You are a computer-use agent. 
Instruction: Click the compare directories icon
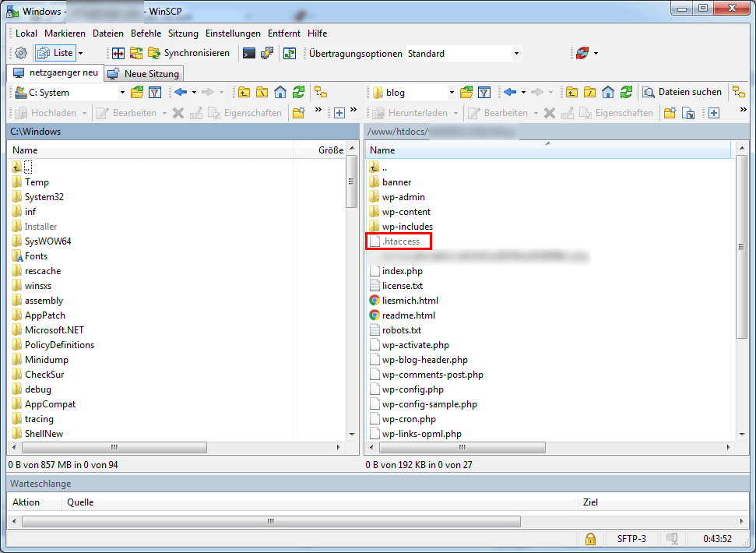118,53
